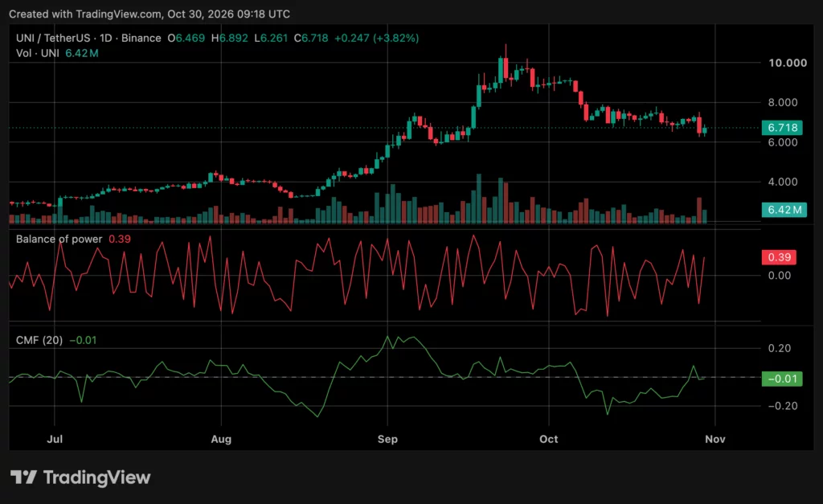Select the CMF (20) indicator label
The height and width of the screenshot is (504, 823).
[39, 340]
